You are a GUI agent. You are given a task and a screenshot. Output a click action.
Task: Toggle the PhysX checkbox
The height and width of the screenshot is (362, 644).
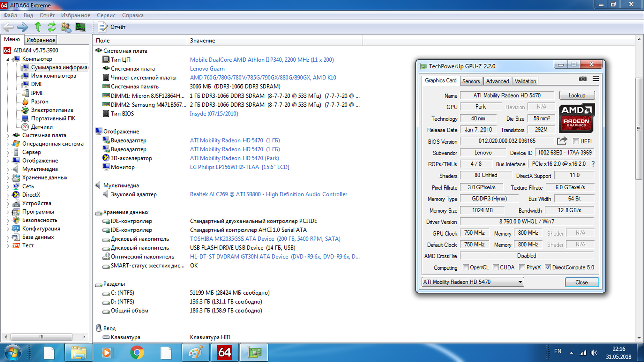tap(522, 267)
